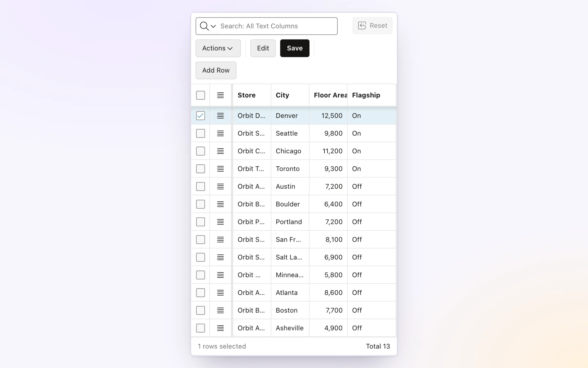Click the Floor Area column header

328,95
